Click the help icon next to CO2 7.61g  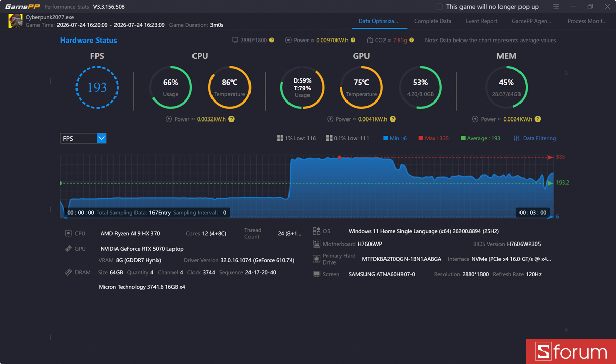point(412,40)
